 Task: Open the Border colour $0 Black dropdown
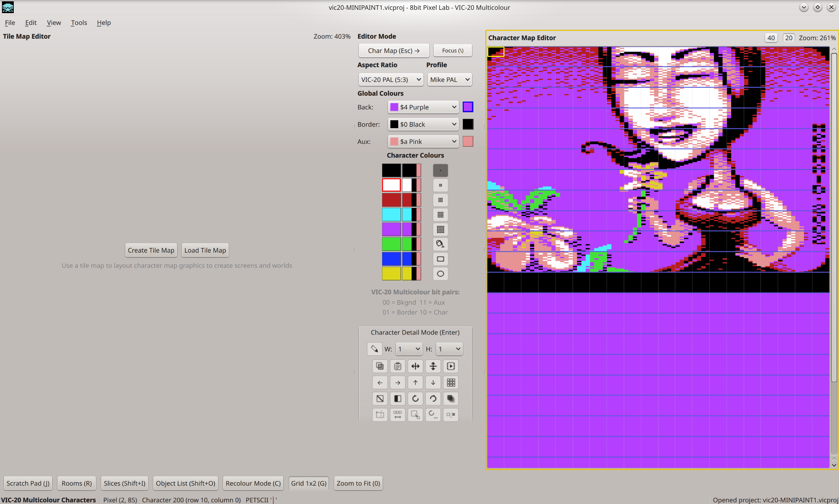point(423,124)
